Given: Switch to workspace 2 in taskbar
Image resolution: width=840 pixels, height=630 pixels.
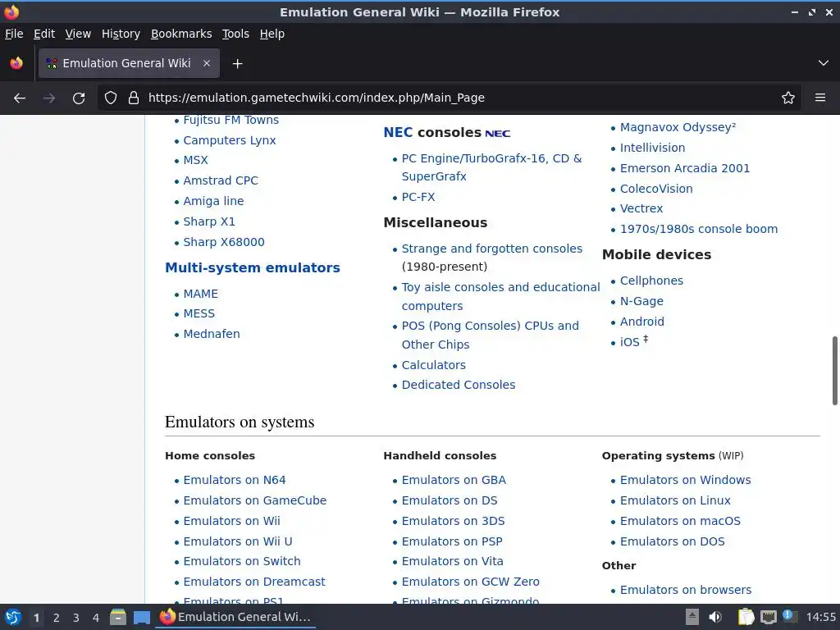Looking at the screenshot, I should [57, 618].
